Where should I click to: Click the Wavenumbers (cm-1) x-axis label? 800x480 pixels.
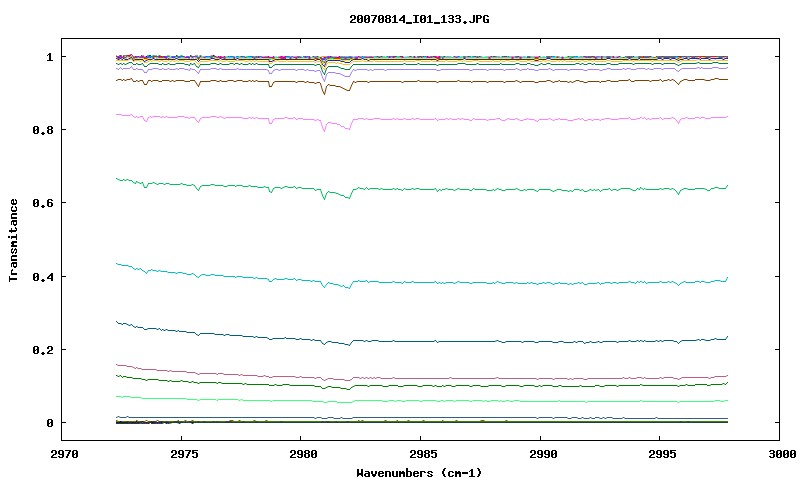point(419,473)
